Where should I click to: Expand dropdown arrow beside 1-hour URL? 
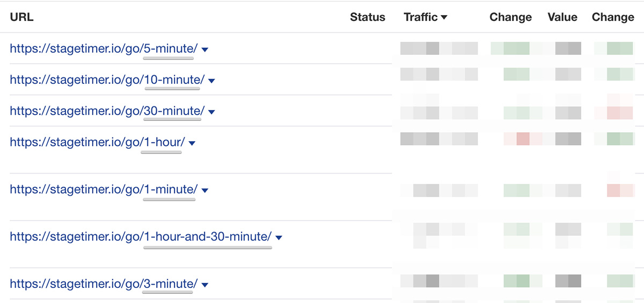pos(192,143)
